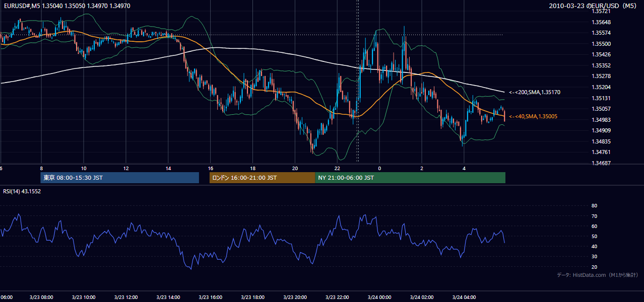644x302 pixels.
Task: Select the Tokyo 08:00-15:30 JST session bar
Action: pos(120,178)
